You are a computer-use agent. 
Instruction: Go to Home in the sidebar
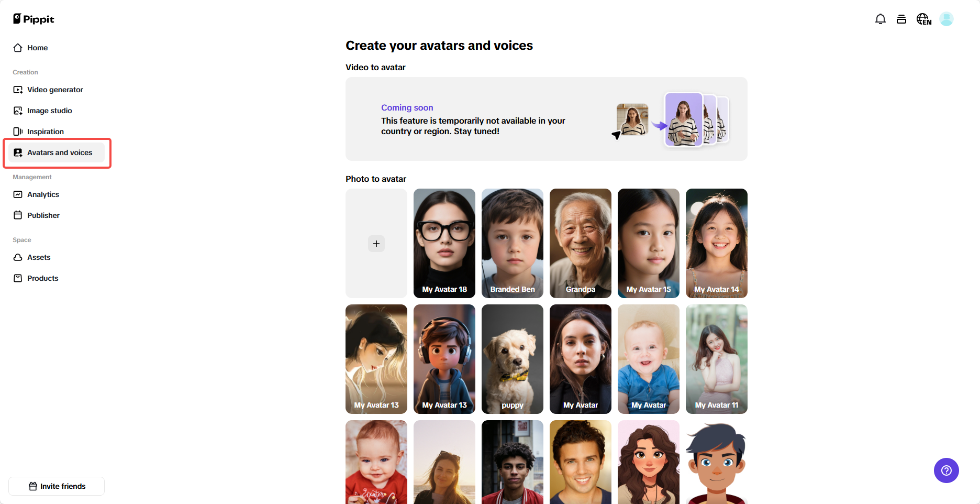tap(37, 48)
